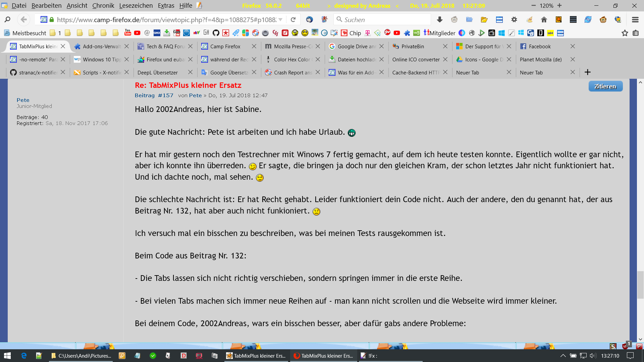The image size is (644, 362).
Task: Click the Zitieren button
Action: [x=605, y=86]
